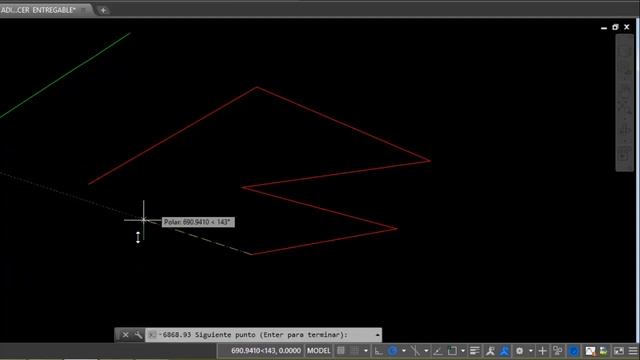Toggle ortho mode L-shaped icon

(379, 351)
